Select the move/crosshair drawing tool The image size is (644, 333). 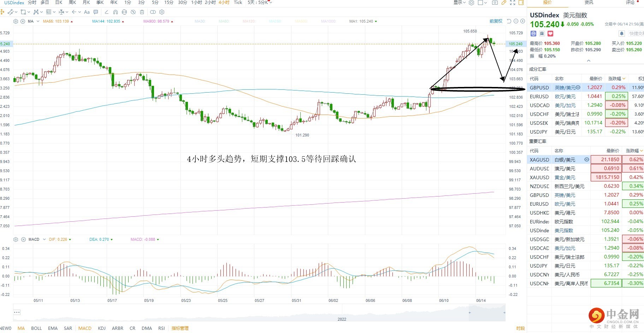[x=2, y=12]
